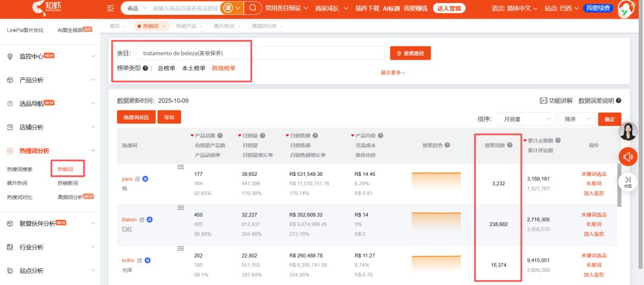Open 飙升热词 in the sidebar menu

[17, 183]
